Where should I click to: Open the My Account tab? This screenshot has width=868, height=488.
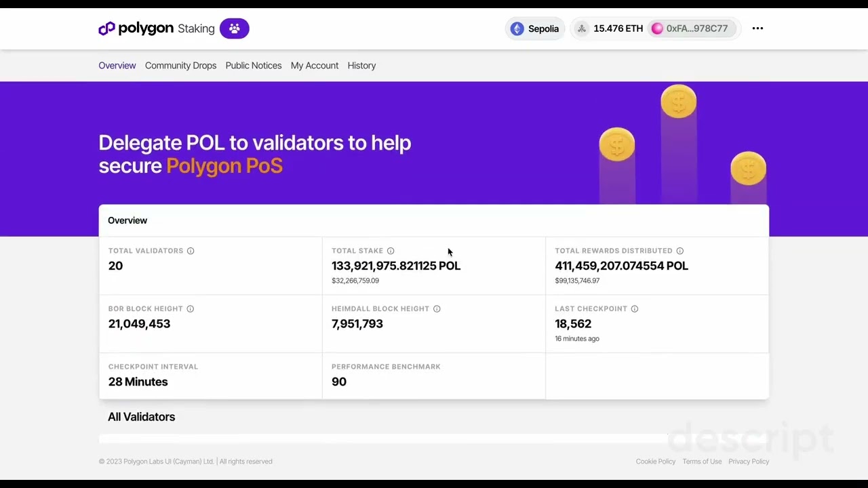[315, 66]
